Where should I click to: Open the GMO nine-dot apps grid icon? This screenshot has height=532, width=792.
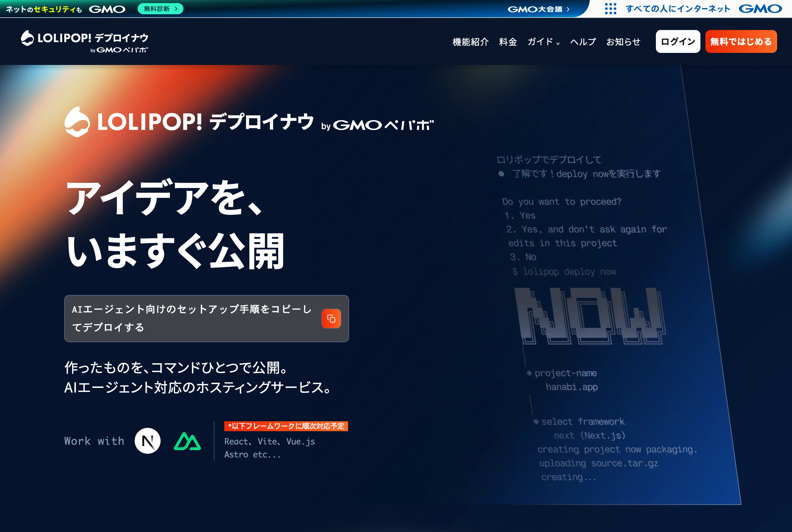pos(610,9)
